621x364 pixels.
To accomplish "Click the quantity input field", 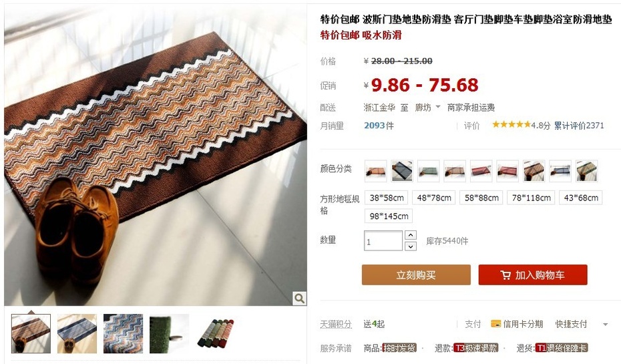I will (383, 241).
